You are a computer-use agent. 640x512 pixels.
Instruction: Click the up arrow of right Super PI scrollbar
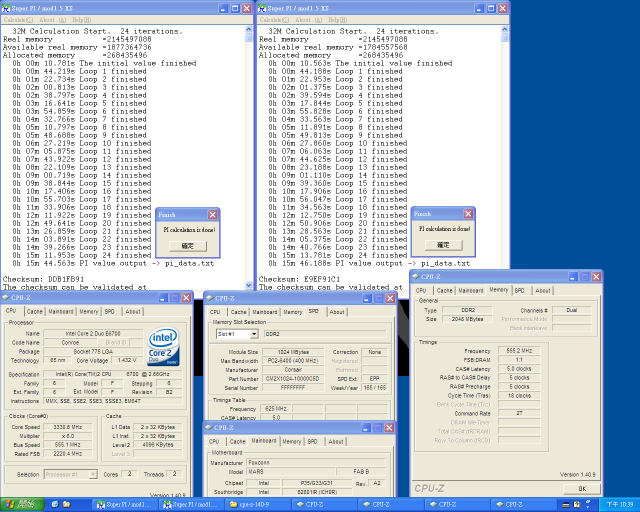[x=505, y=29]
